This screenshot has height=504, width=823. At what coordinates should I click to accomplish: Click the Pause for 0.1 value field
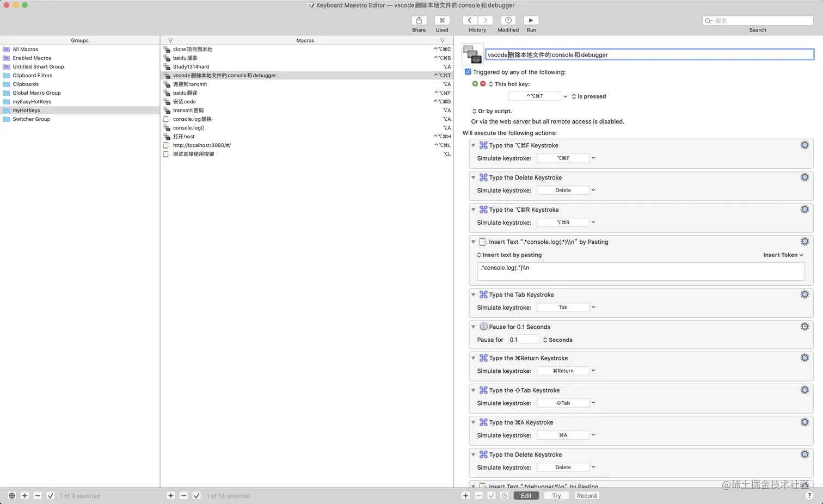click(524, 340)
